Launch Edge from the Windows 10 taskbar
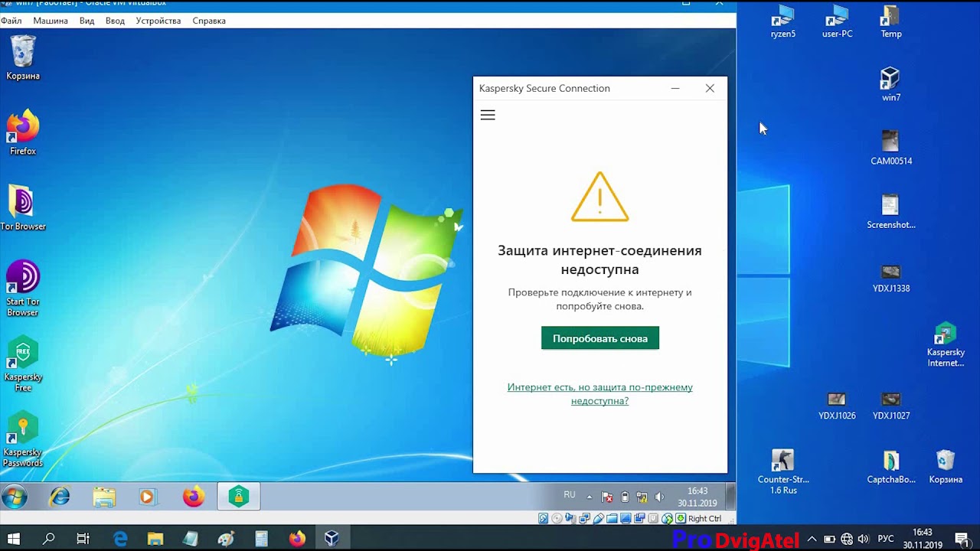The image size is (980, 551). 121,539
